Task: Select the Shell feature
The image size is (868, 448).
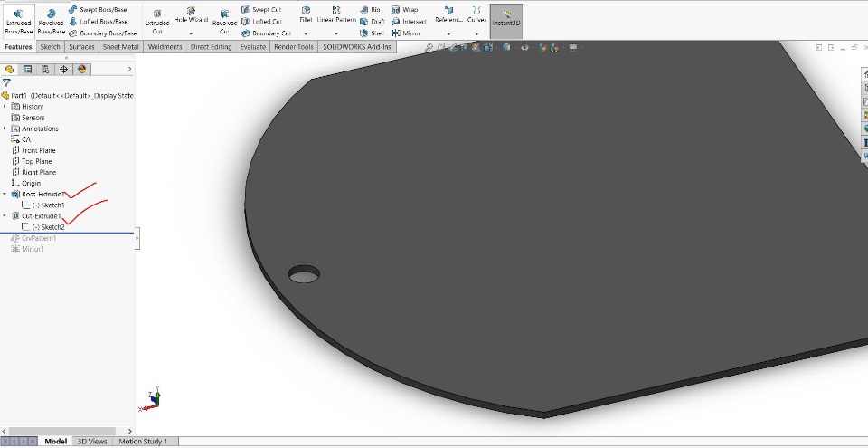Action: (x=372, y=33)
